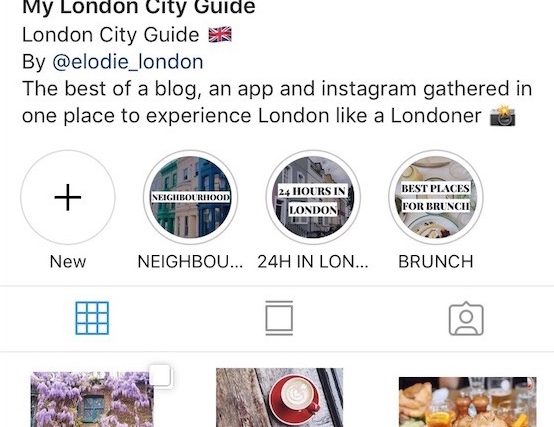Switch to the grid view tab
554x427 pixels.
[x=92, y=318]
